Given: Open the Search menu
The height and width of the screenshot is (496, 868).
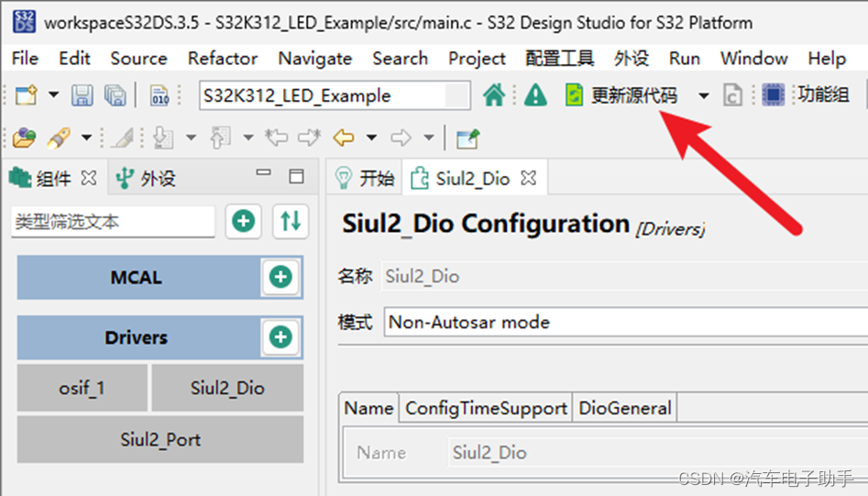Looking at the screenshot, I should (401, 58).
